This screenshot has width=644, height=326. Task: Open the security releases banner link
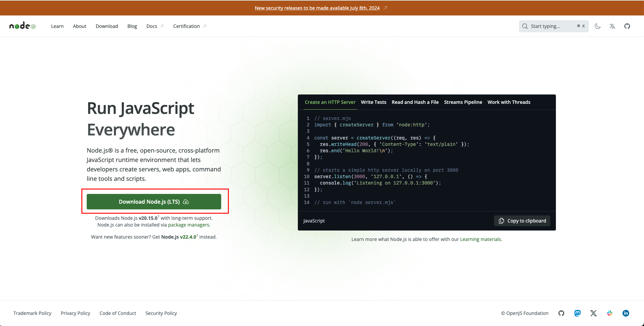pyautogui.click(x=317, y=8)
